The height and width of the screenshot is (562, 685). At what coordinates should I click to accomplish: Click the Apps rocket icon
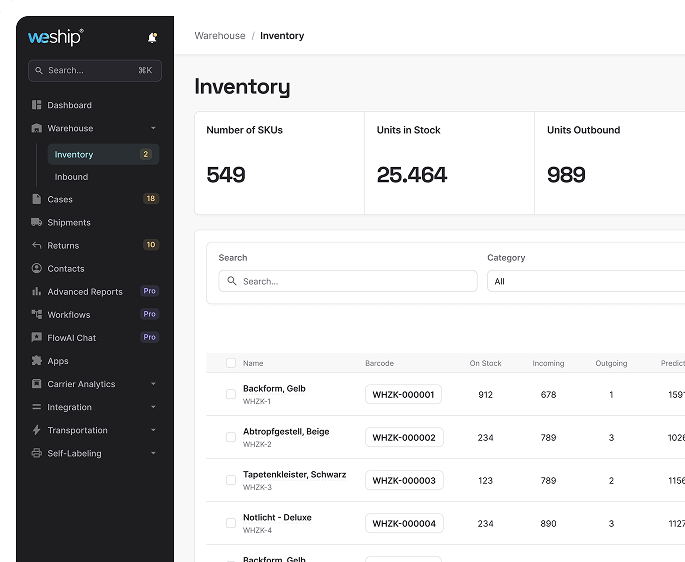(x=37, y=361)
